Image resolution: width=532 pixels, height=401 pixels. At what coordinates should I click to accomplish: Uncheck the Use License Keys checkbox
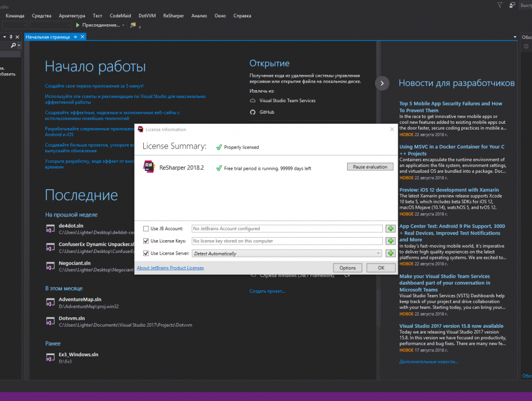pyautogui.click(x=146, y=241)
